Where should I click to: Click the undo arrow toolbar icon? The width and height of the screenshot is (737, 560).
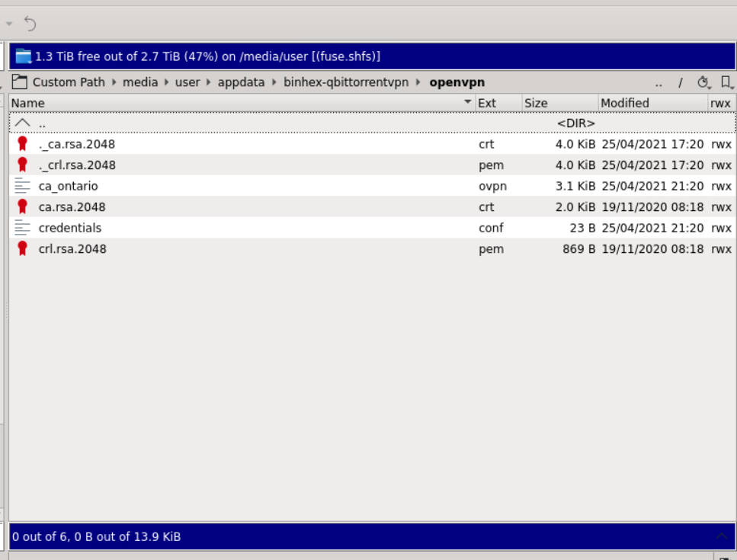(30, 23)
